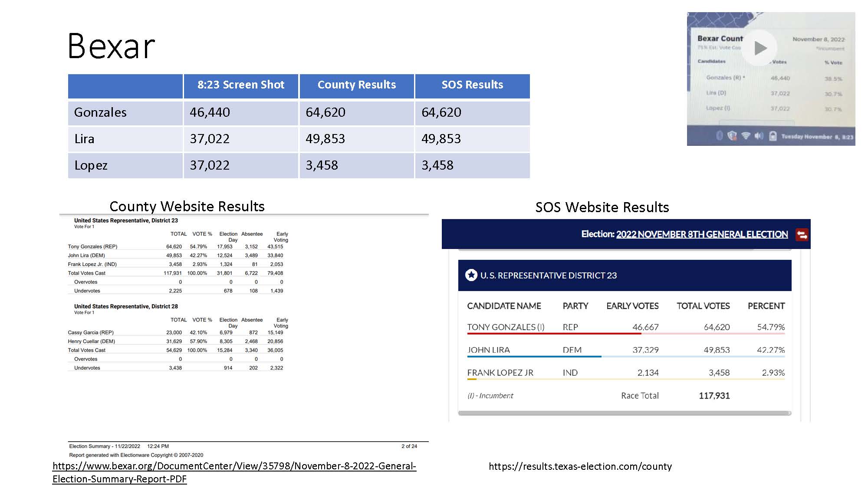
Task: Open the bexar.org Election Summary Report link
Action: pyautogui.click(x=234, y=472)
